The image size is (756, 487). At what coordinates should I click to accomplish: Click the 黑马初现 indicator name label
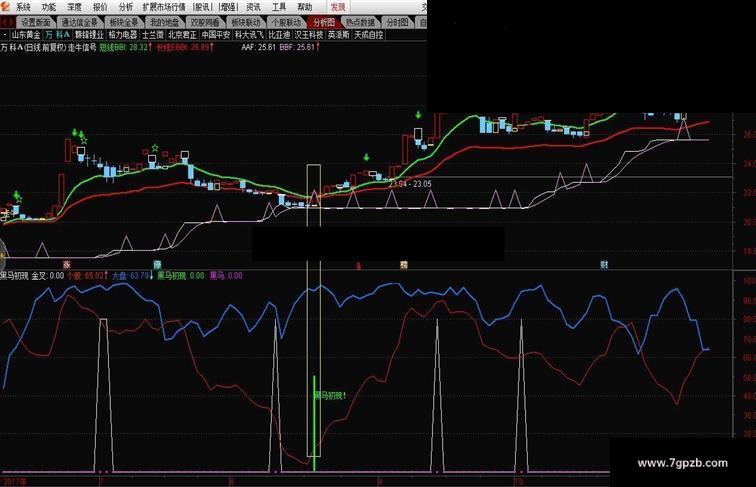click(x=14, y=276)
